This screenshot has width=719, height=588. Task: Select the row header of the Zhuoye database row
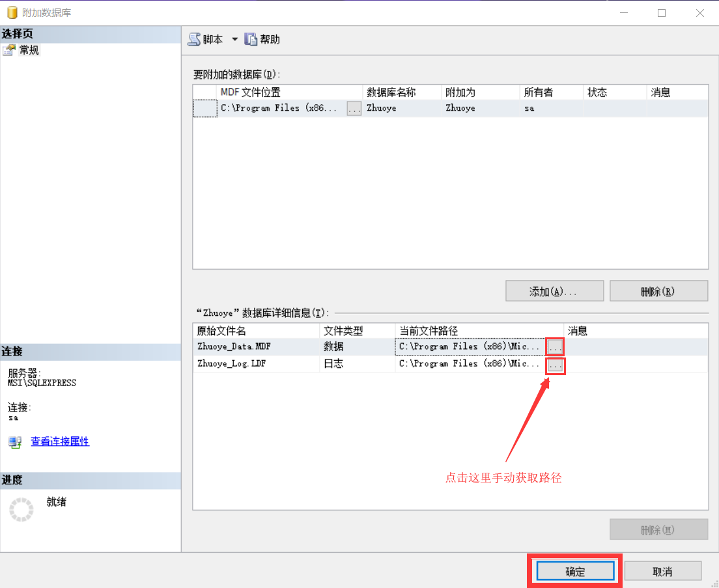coord(205,109)
